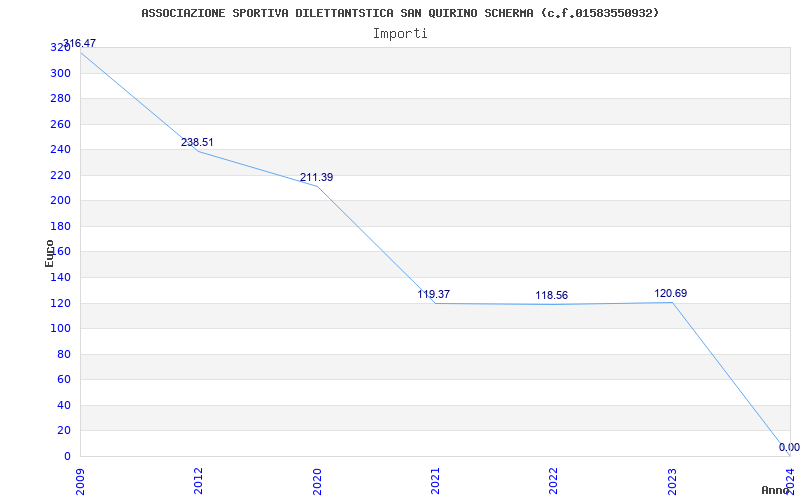Screen dimensions: 800x500
Task: Click y-axis tick value 260
Action: [60, 124]
